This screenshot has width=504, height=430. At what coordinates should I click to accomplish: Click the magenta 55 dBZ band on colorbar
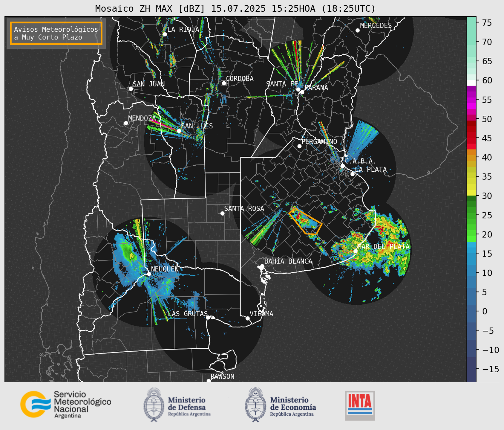pyautogui.click(x=471, y=100)
